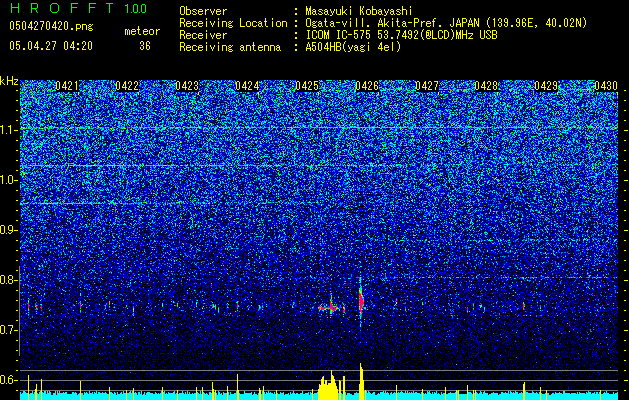
Task: Click the strong red meteor echo near 0426
Action: click(361, 302)
